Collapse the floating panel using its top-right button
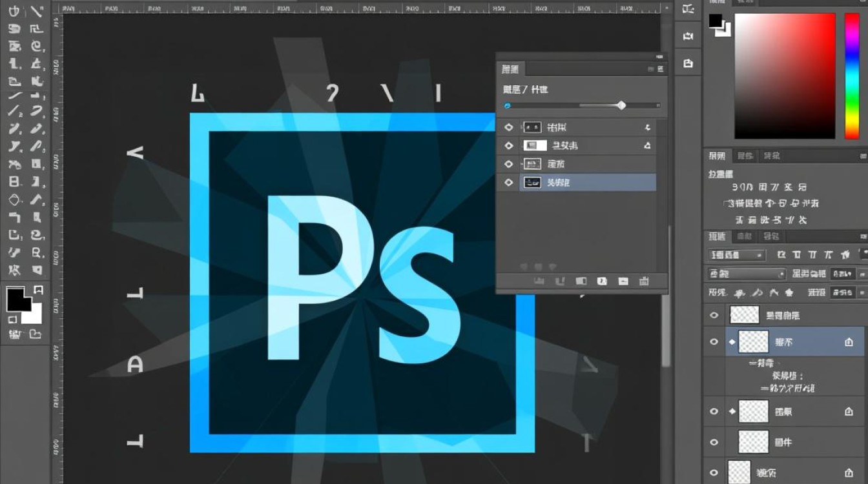The height and width of the screenshot is (484, 868). [x=659, y=57]
